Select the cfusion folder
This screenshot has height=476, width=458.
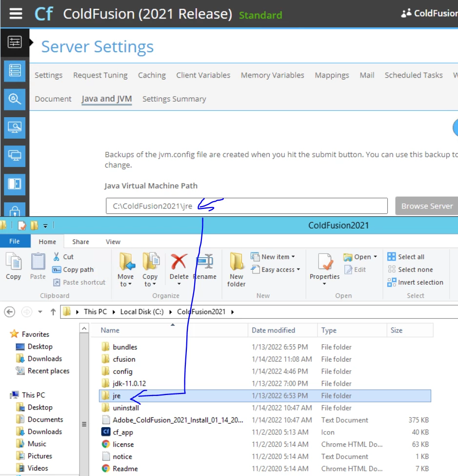pyautogui.click(x=124, y=359)
